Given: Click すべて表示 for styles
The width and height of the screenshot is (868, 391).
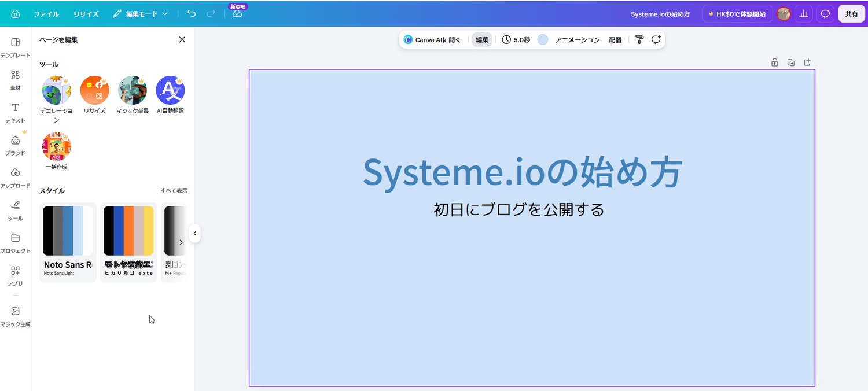Looking at the screenshot, I should [174, 190].
